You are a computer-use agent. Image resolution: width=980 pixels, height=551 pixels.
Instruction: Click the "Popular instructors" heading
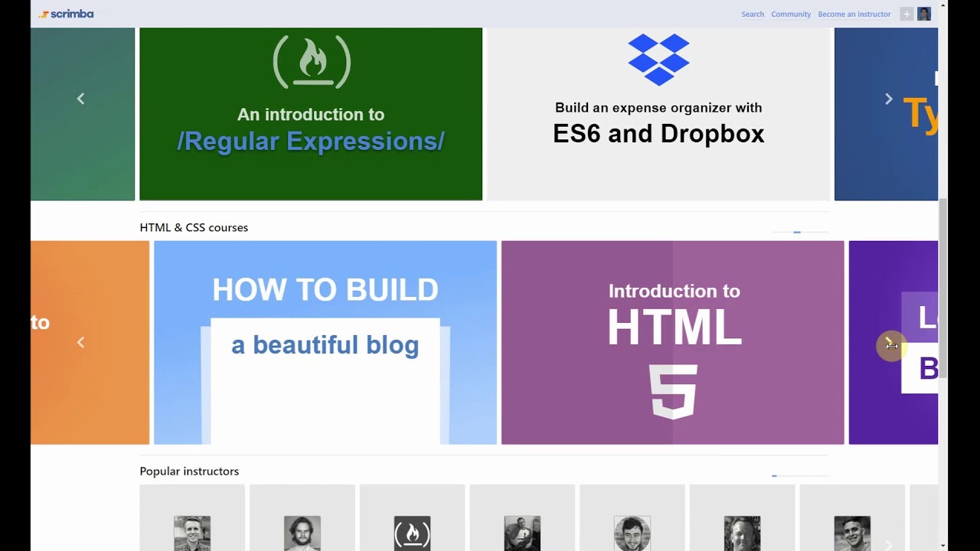(x=189, y=471)
